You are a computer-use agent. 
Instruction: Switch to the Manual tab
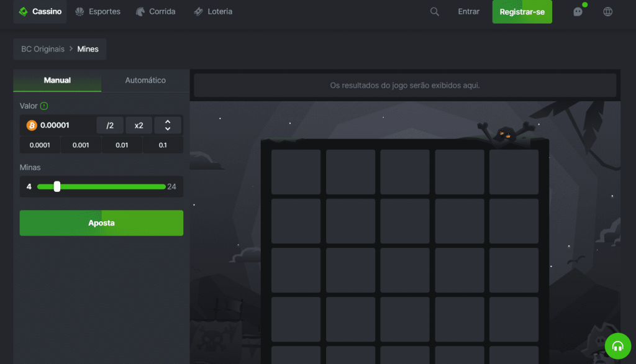click(57, 80)
